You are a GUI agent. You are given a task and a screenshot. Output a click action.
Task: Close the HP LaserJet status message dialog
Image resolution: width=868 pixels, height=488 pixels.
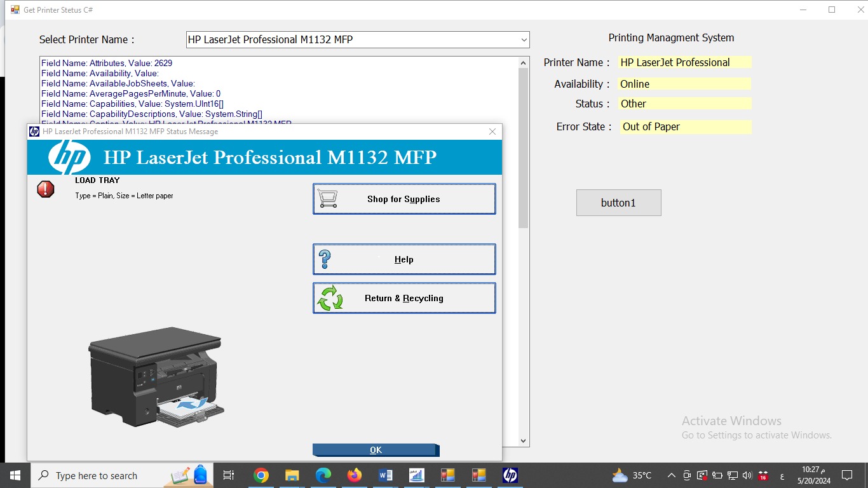[x=492, y=132]
